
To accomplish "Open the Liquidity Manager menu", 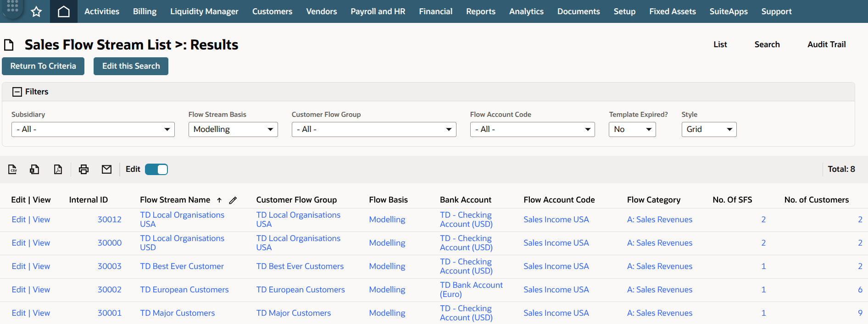I will (204, 11).
